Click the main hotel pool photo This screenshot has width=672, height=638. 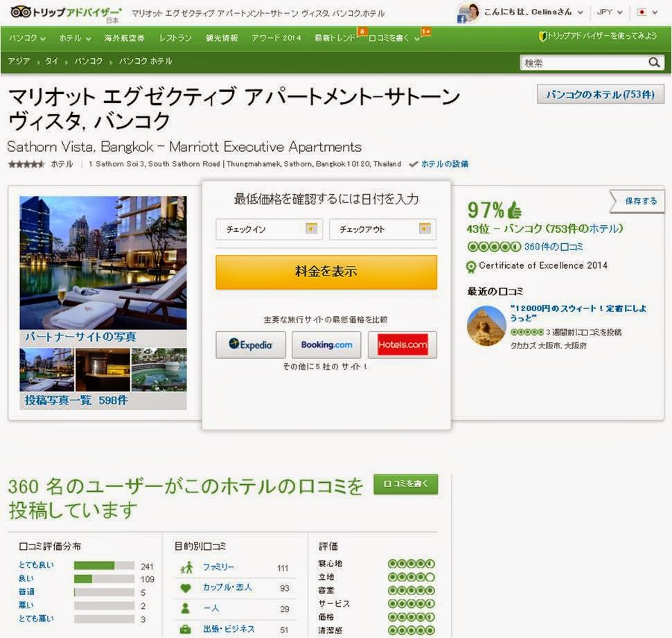103,263
